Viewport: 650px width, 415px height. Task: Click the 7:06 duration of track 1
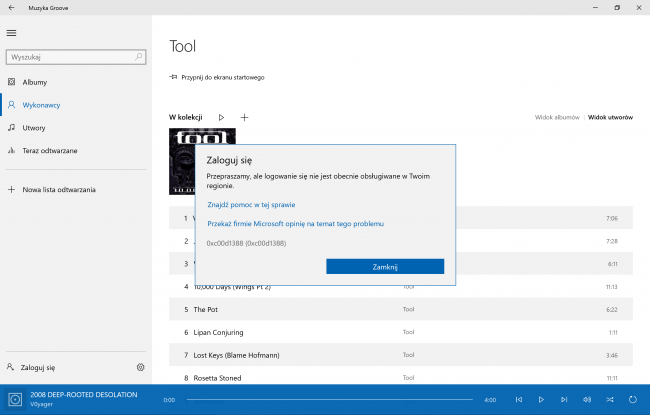(x=612, y=218)
